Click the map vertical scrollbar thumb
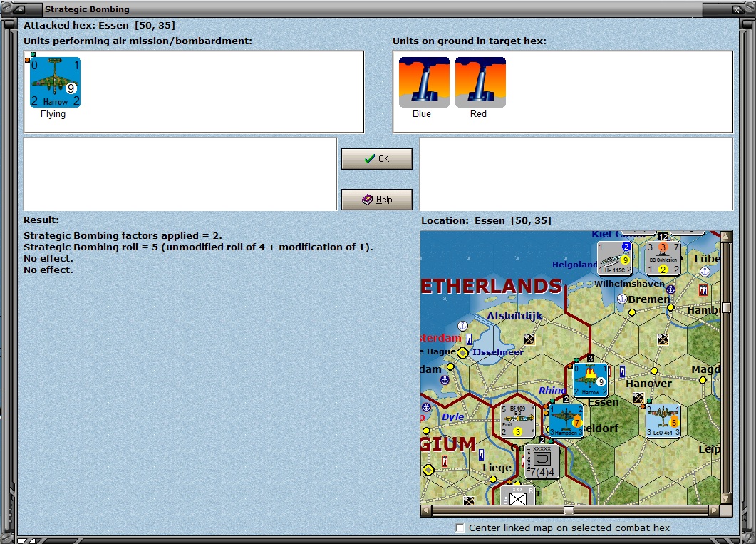756x544 pixels. pos(726,308)
